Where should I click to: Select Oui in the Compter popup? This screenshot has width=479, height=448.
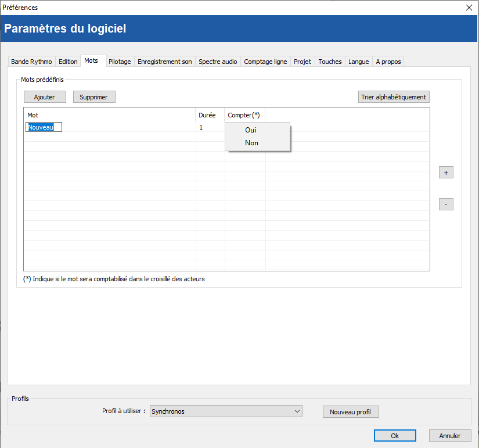251,130
